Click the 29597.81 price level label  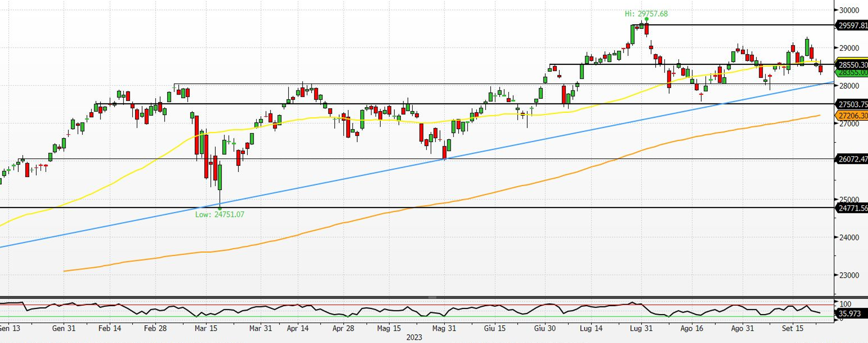tap(852, 26)
